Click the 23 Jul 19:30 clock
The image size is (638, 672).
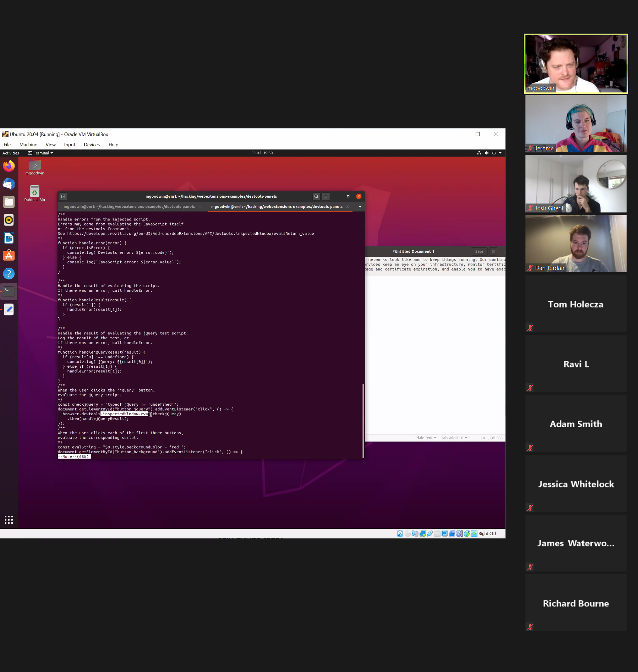[262, 153]
